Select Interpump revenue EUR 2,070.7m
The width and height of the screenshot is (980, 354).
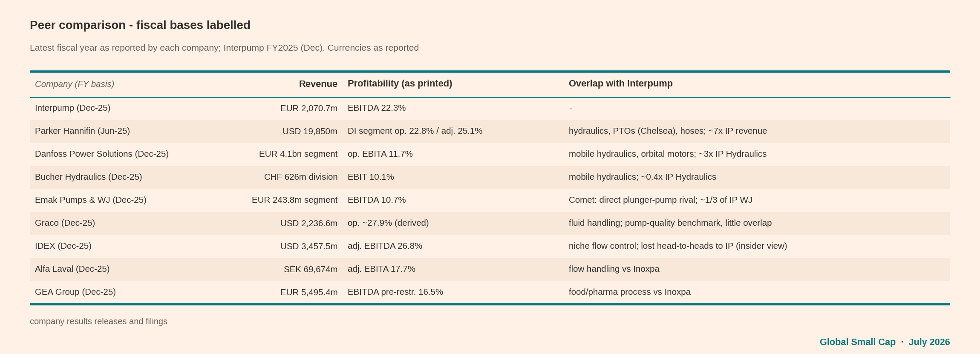pyautogui.click(x=309, y=108)
